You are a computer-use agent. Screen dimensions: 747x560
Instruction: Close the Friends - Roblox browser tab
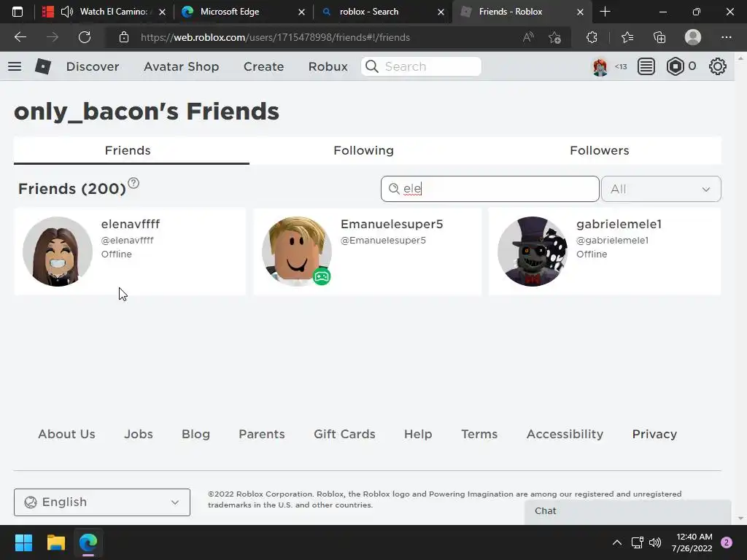pyautogui.click(x=580, y=12)
